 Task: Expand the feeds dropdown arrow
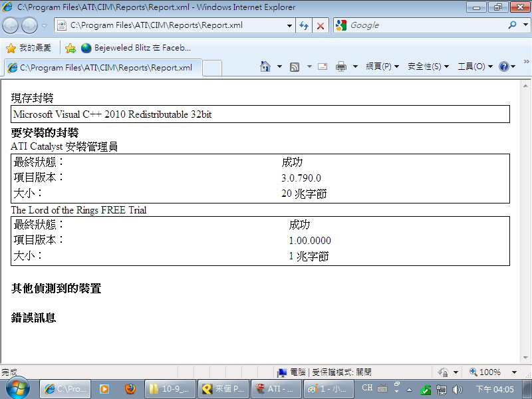[309, 66]
